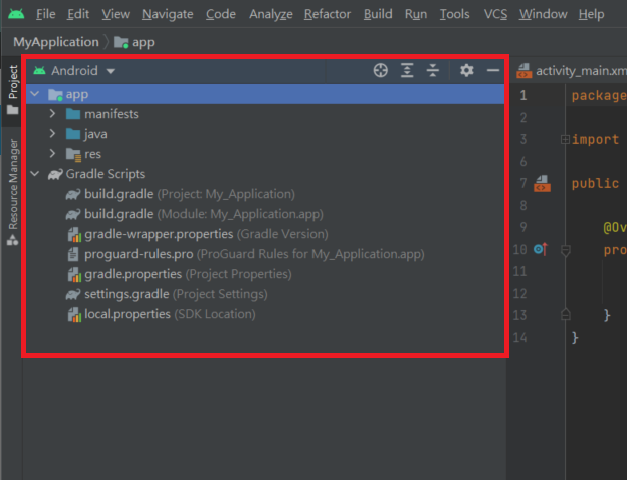Open the VCS menu
Screen dimensions: 627x480
point(495,14)
